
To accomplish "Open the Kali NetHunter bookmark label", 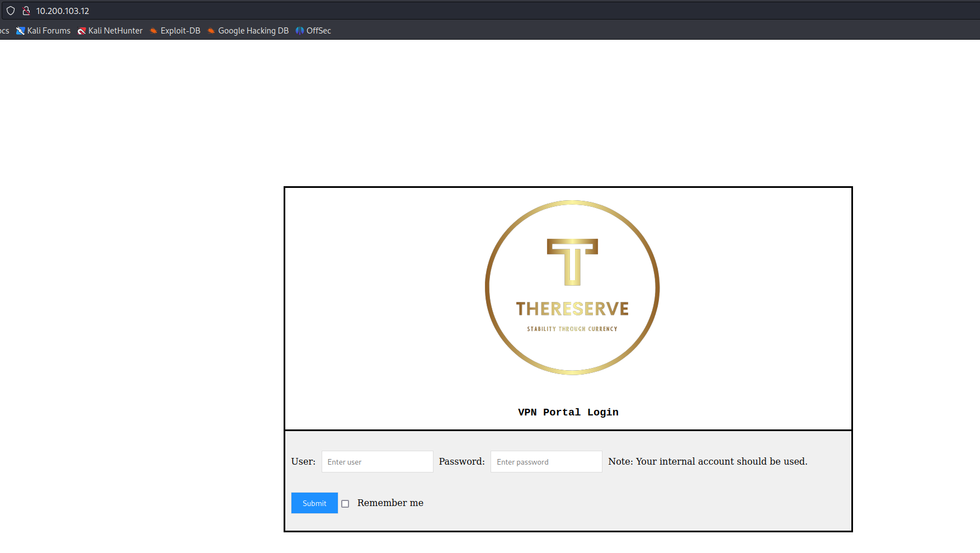I will click(x=115, y=31).
